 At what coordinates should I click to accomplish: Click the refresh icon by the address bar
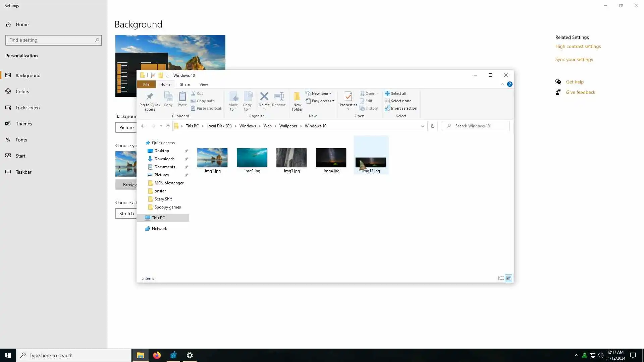coord(432,126)
